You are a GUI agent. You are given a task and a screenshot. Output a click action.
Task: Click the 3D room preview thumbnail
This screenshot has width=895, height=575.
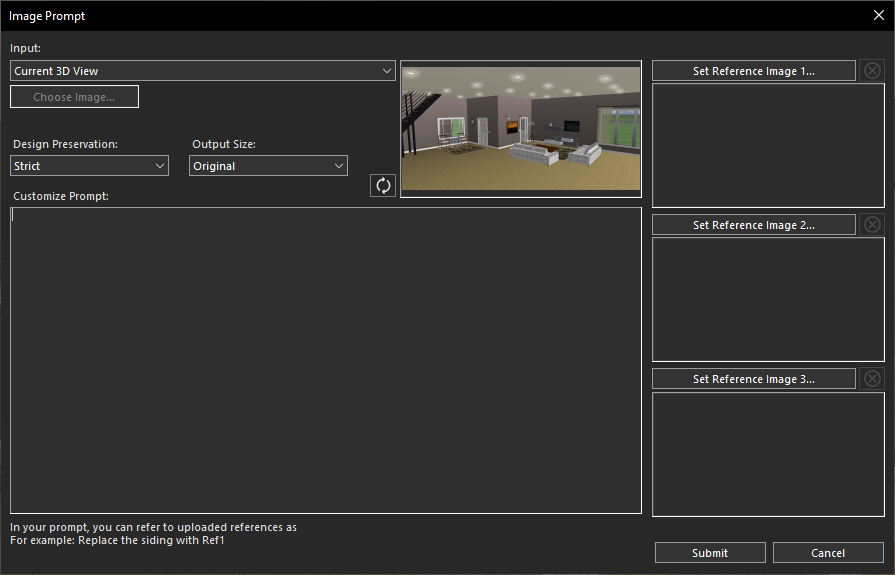point(521,129)
